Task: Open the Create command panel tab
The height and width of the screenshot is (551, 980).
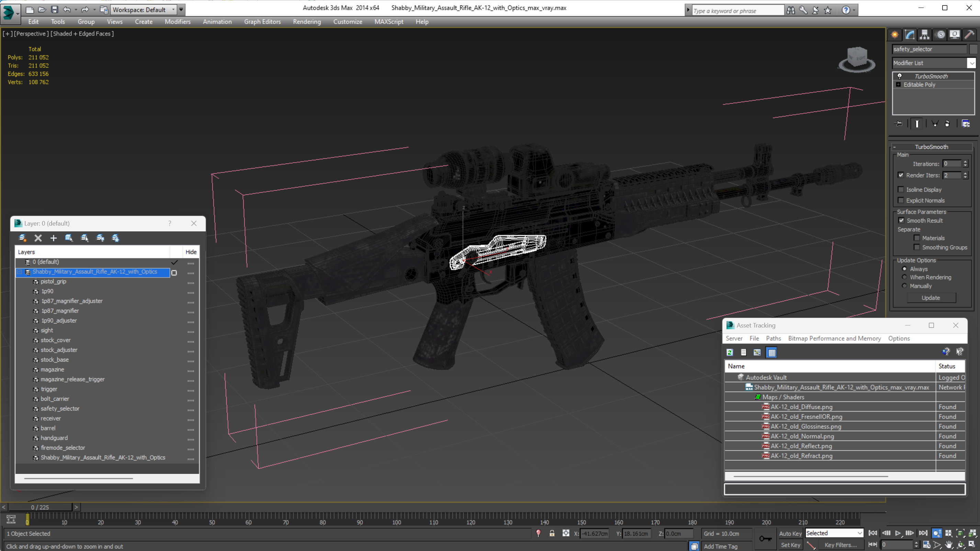Action: (x=895, y=35)
